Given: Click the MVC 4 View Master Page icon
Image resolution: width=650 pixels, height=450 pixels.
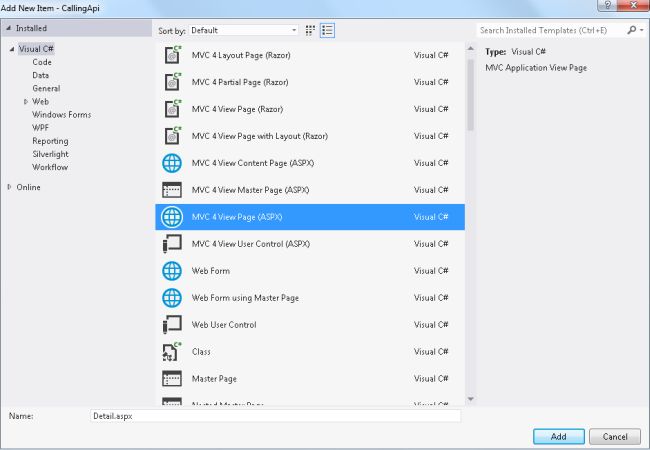Looking at the screenshot, I should [172, 190].
